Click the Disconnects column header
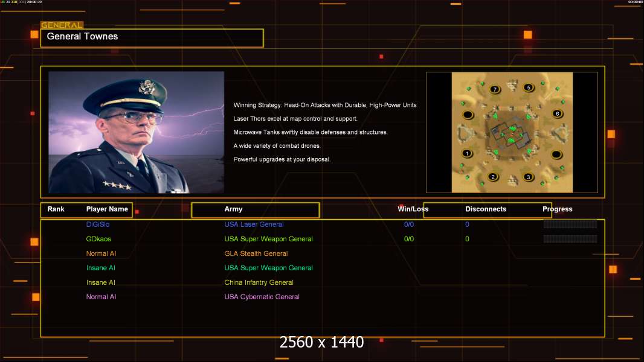Screen dimensions: 644x362 tap(486, 209)
